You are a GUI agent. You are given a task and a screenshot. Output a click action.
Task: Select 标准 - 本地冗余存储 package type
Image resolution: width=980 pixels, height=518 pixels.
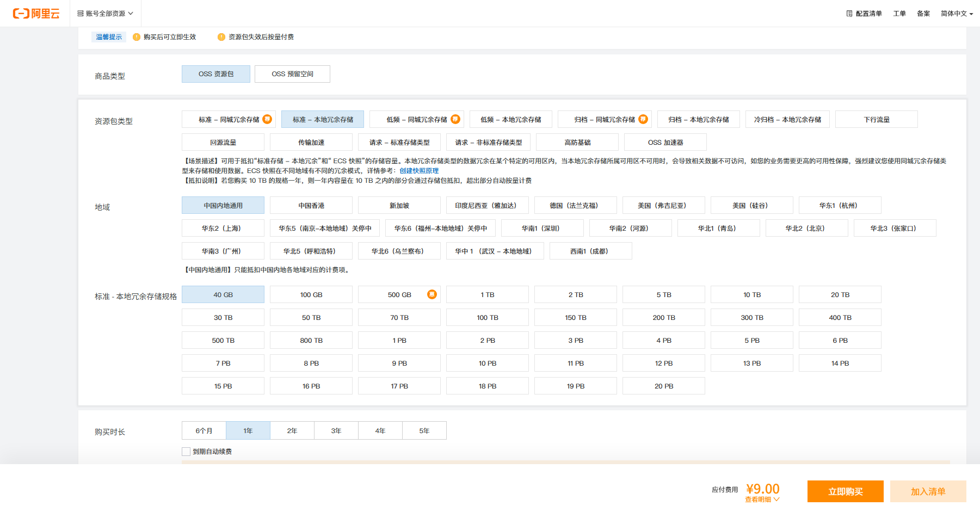323,119
